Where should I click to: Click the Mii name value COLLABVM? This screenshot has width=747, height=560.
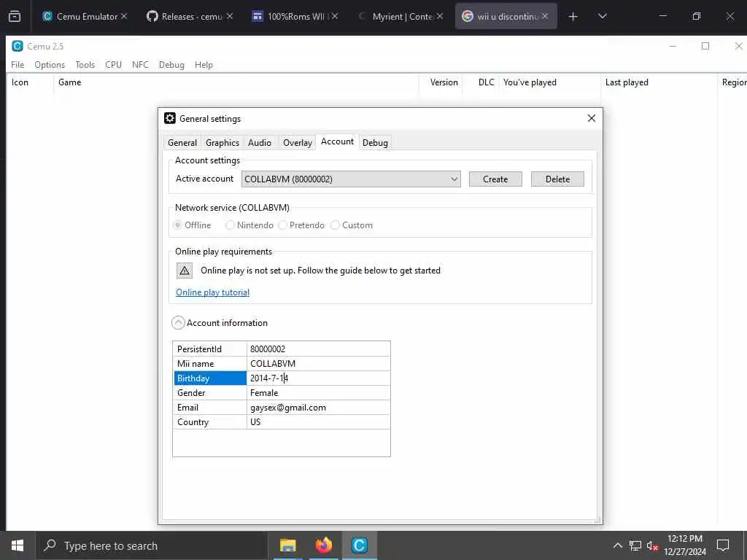273,363
